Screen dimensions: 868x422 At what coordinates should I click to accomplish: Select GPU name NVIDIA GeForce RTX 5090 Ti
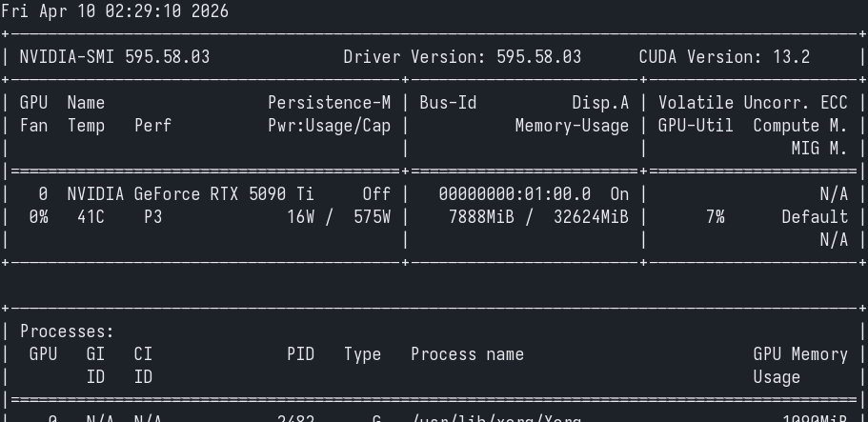click(x=191, y=193)
